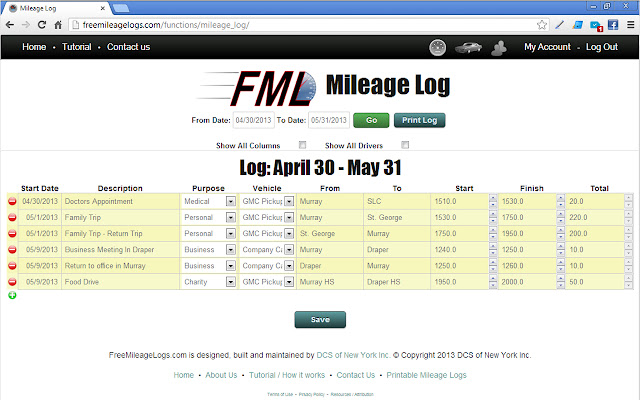The image size is (640, 400).
Task: Remove the Food Drive log entry
Action: pyautogui.click(x=12, y=282)
